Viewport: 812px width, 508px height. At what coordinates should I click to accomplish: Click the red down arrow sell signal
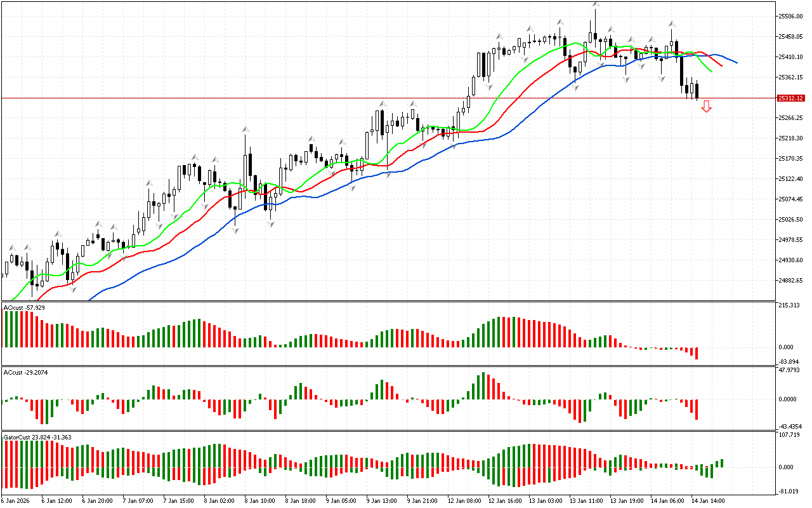[706, 107]
